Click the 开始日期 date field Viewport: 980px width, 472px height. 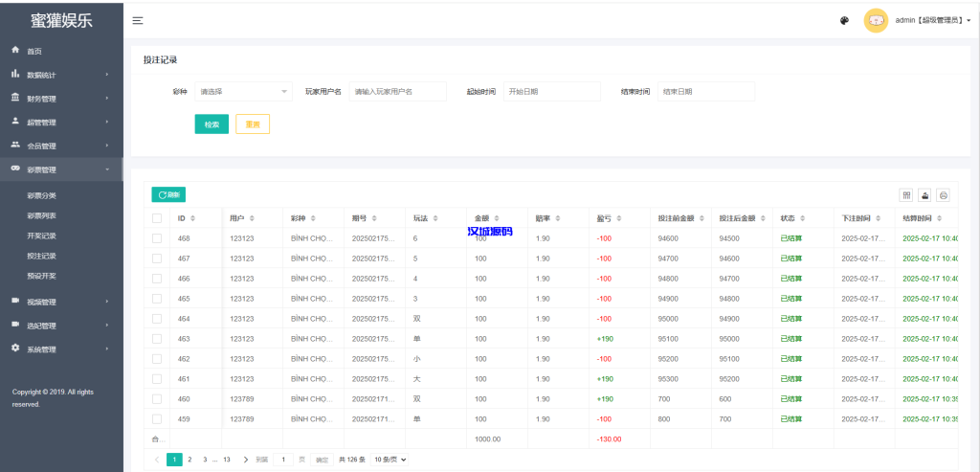coord(552,91)
